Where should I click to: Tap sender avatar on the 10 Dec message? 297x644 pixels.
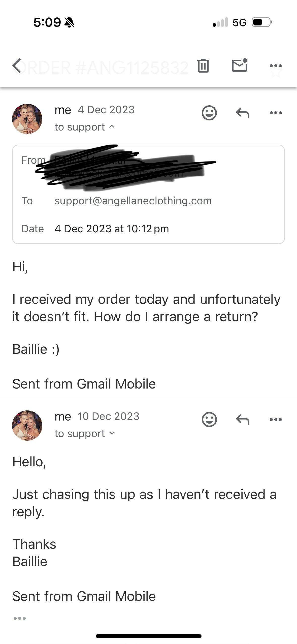point(27,426)
